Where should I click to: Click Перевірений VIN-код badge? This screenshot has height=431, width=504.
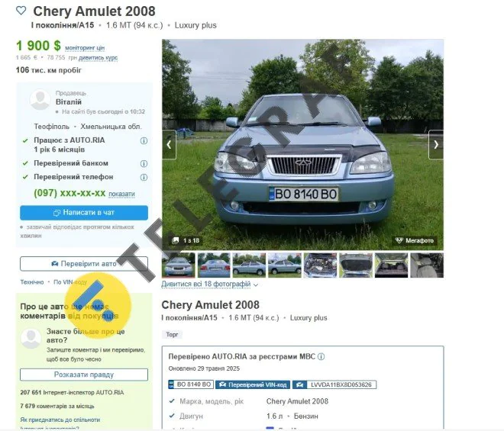tap(253, 384)
